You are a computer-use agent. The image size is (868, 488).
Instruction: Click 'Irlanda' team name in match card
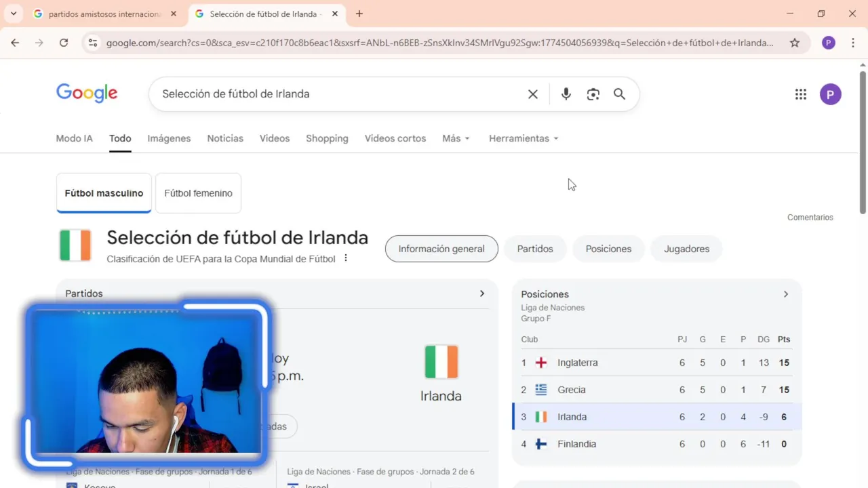click(x=441, y=396)
